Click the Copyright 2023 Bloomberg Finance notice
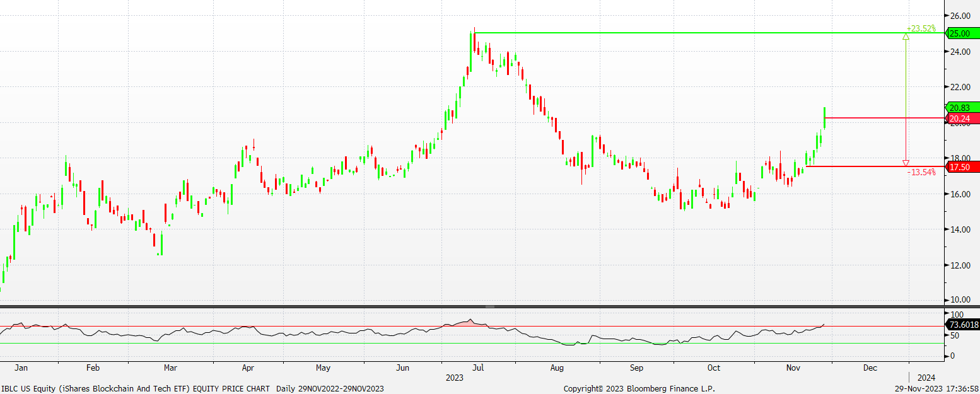 639,389
